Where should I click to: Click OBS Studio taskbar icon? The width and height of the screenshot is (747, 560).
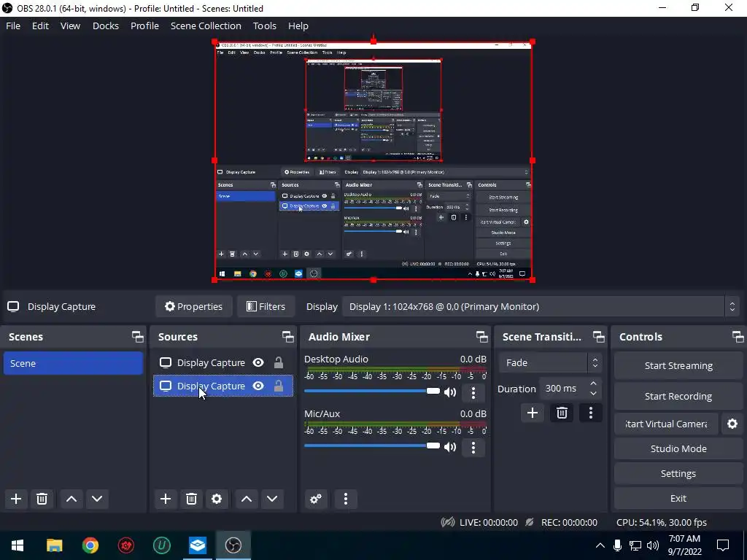point(233,545)
